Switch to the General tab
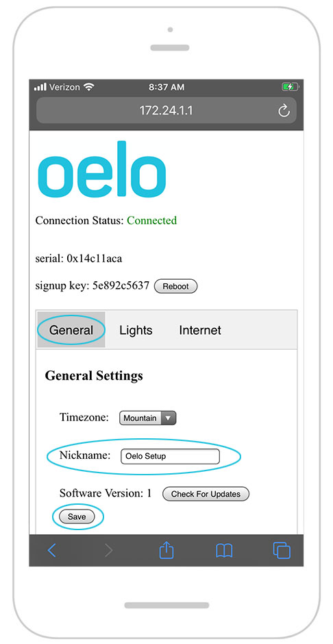The width and height of the screenshot is (333, 644). [71, 330]
